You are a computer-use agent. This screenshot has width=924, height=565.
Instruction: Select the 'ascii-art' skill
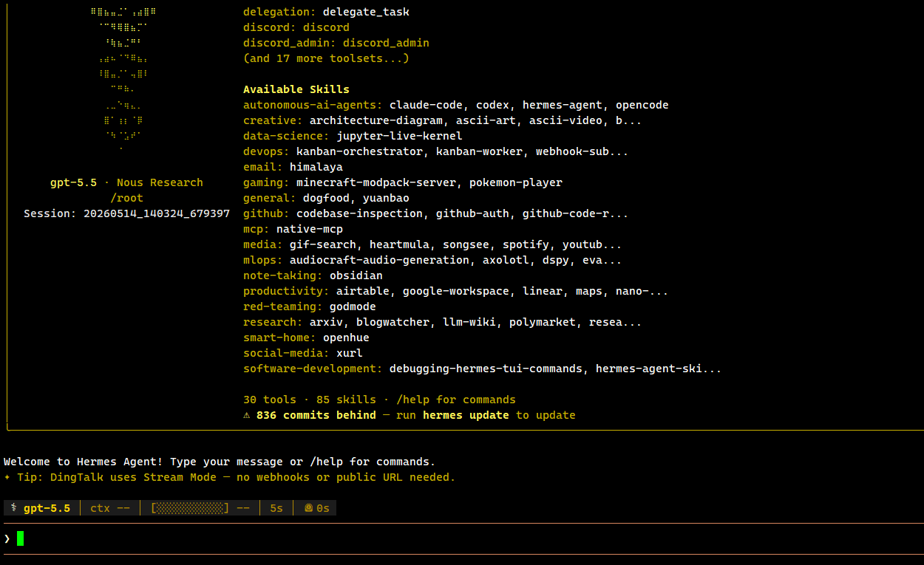(486, 120)
